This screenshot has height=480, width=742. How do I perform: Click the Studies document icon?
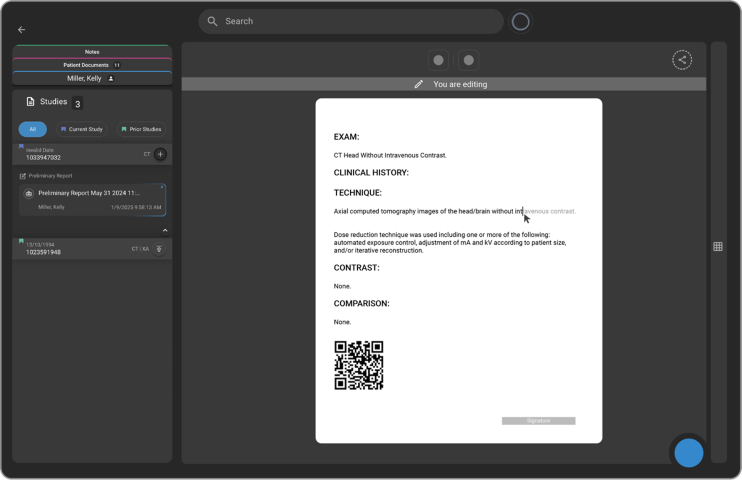click(31, 102)
